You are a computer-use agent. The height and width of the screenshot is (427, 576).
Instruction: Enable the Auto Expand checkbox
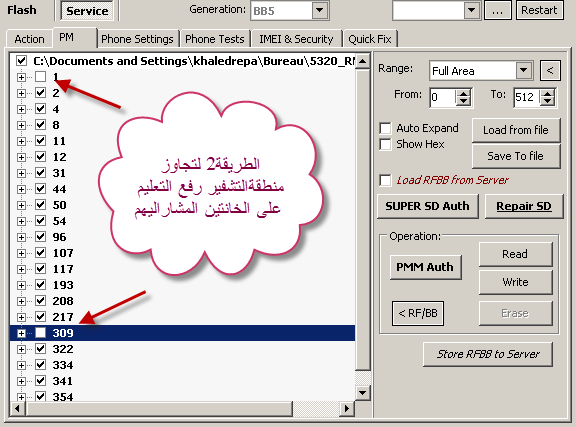click(x=385, y=128)
